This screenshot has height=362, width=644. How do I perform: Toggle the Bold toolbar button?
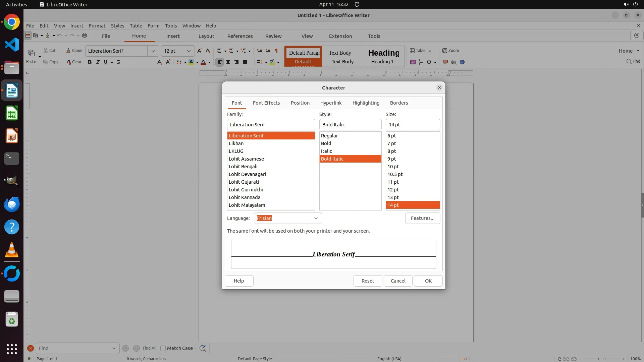coord(90,62)
